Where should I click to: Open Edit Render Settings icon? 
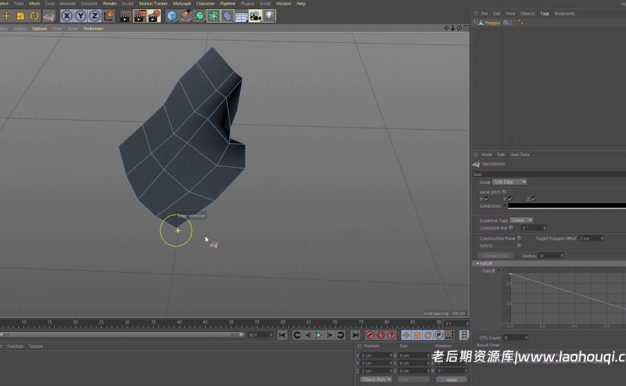pos(154,16)
